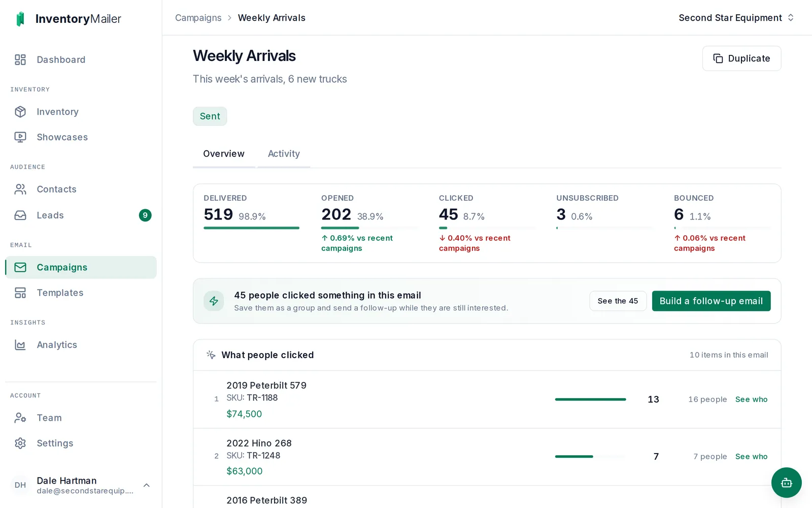
Task: Click SKU: TR-1188 text
Action: (252, 398)
